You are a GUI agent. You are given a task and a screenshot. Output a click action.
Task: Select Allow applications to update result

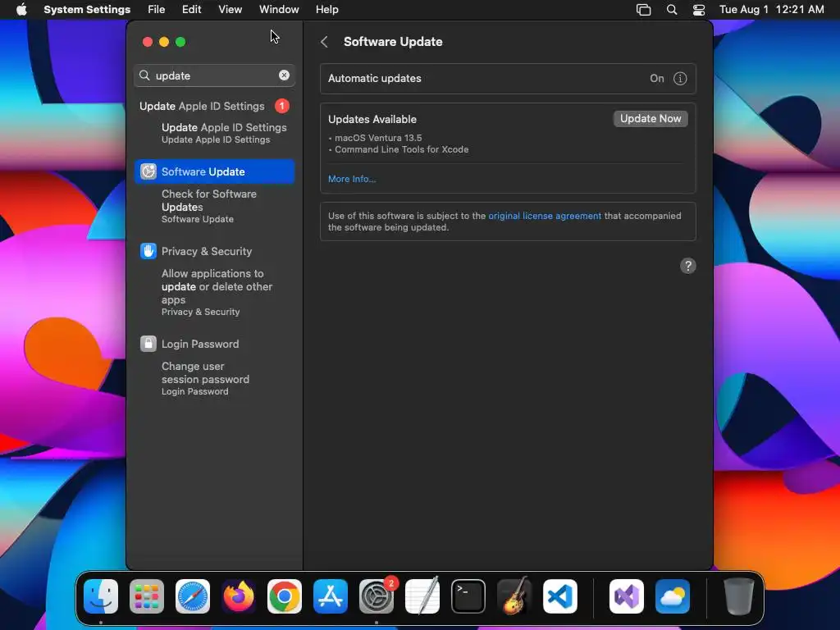(x=217, y=292)
